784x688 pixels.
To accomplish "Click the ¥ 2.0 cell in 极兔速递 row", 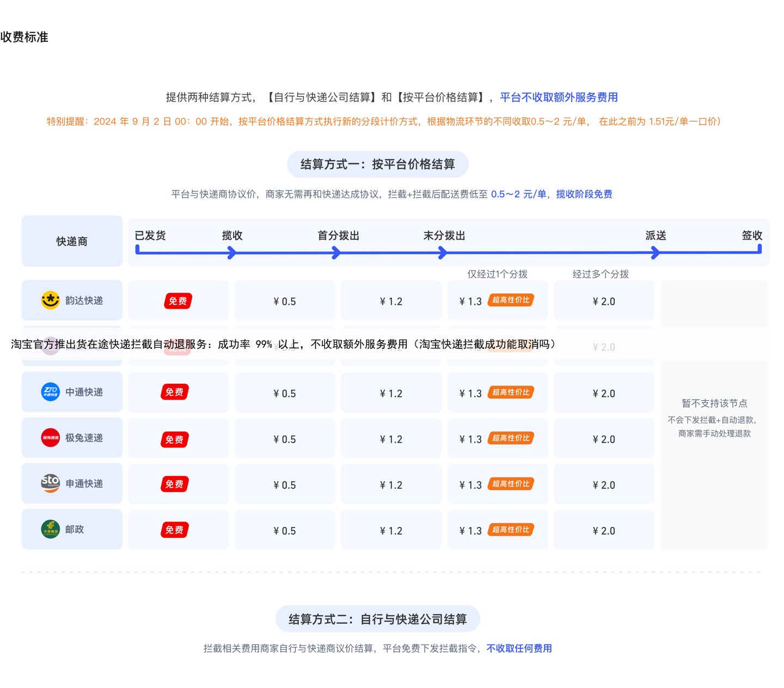I will click(x=604, y=439).
